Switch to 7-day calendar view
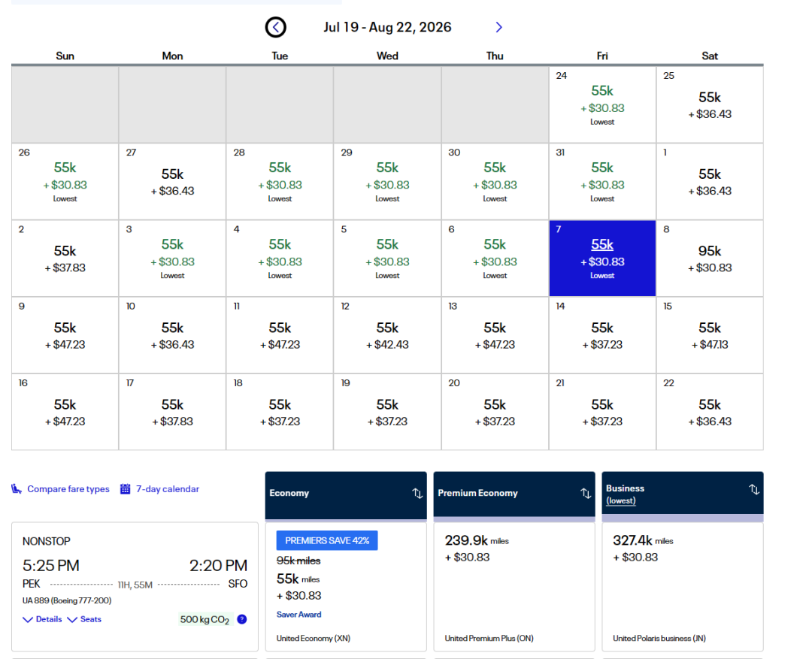Screen dimensions: 812x659 pyautogui.click(x=167, y=489)
